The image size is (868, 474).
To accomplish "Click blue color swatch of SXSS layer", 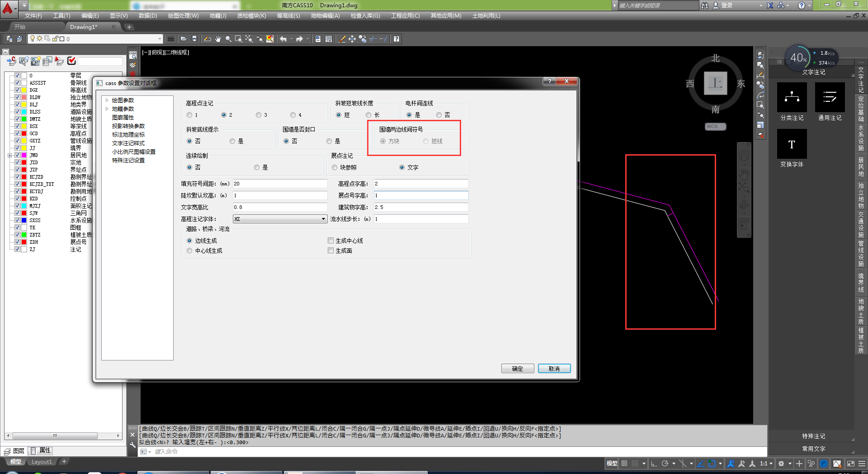I will click(24, 220).
